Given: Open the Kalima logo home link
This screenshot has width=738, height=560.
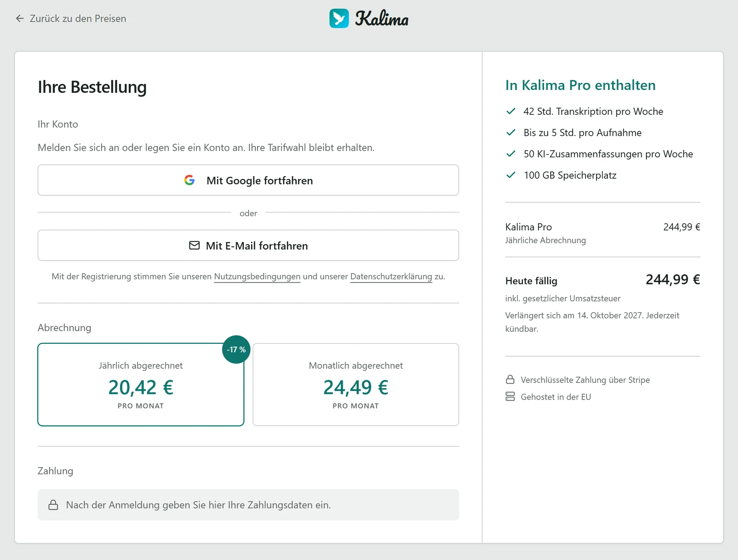Looking at the screenshot, I should click(x=369, y=18).
